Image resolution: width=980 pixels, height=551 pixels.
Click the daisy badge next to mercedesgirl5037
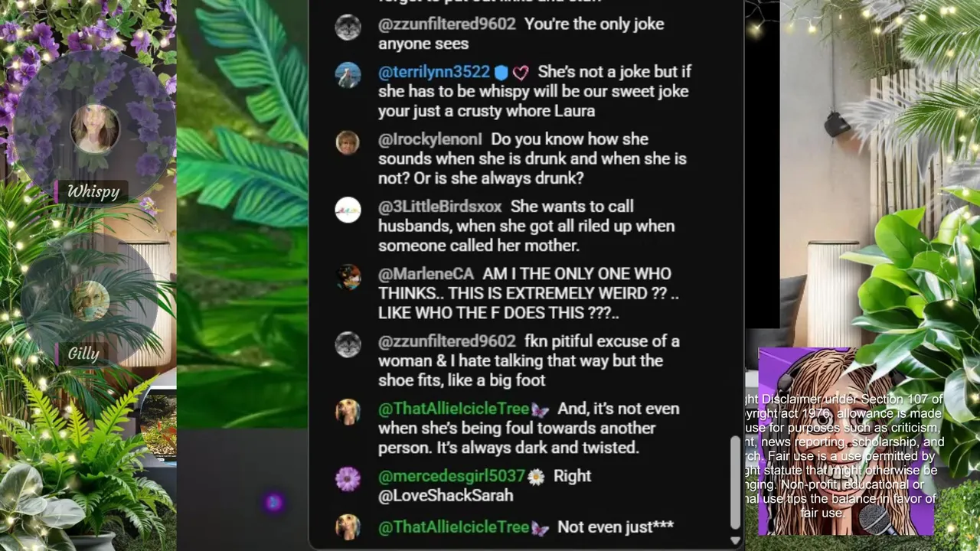pos(536,477)
